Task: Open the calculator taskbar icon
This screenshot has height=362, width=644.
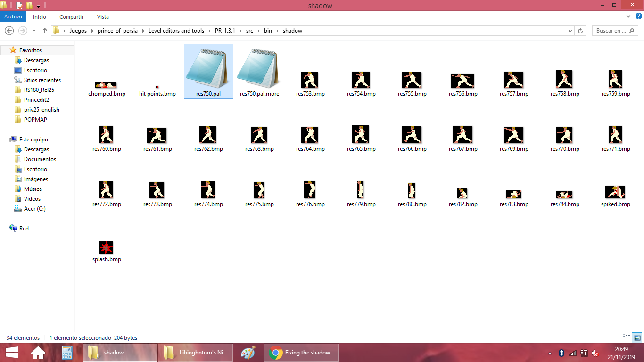Action: 67,353
